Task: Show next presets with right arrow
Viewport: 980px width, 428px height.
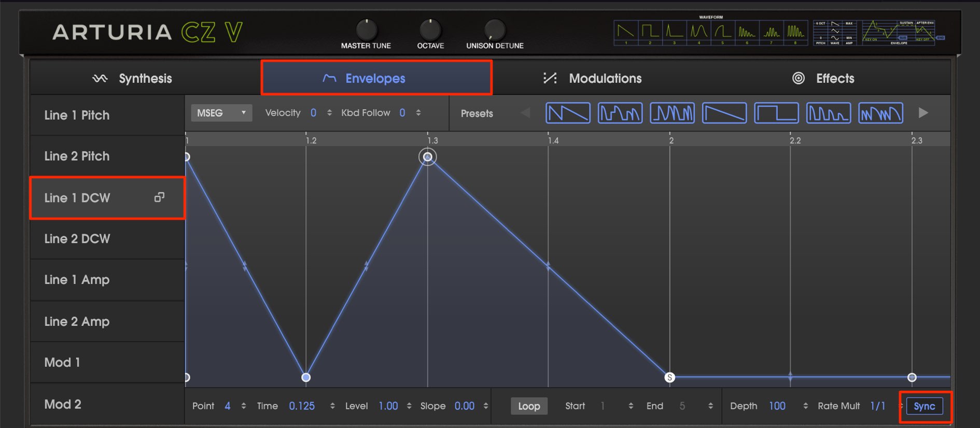Action: [923, 113]
